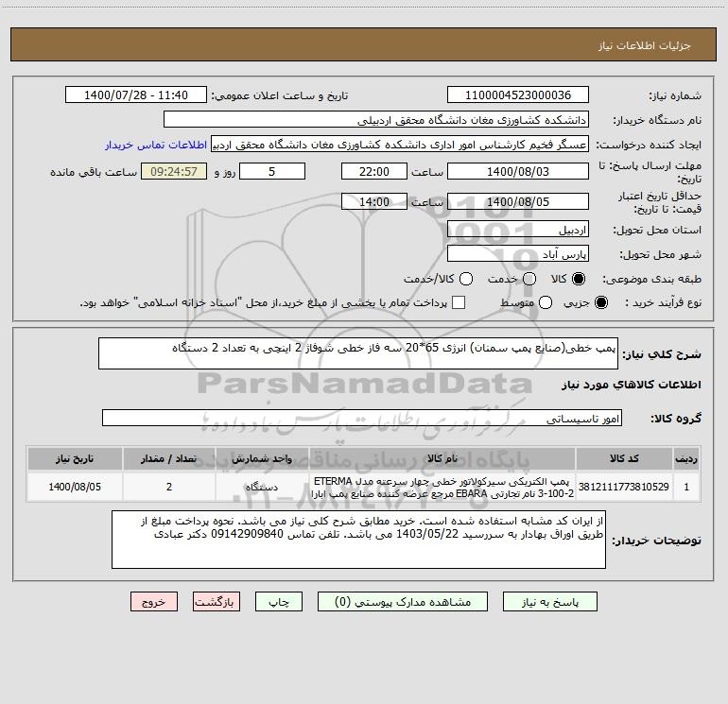Click the delivery city field پارس آباد
This screenshot has height=704, width=728.
click(x=518, y=254)
